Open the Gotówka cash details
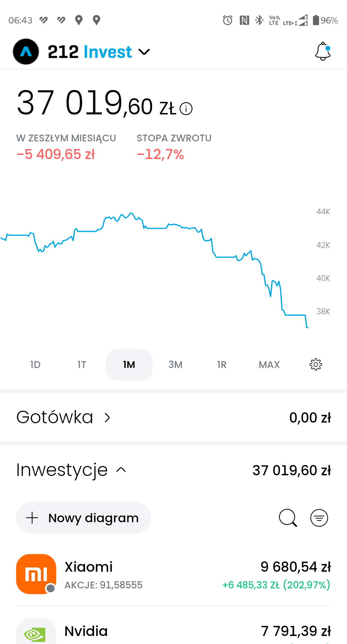 click(x=107, y=417)
